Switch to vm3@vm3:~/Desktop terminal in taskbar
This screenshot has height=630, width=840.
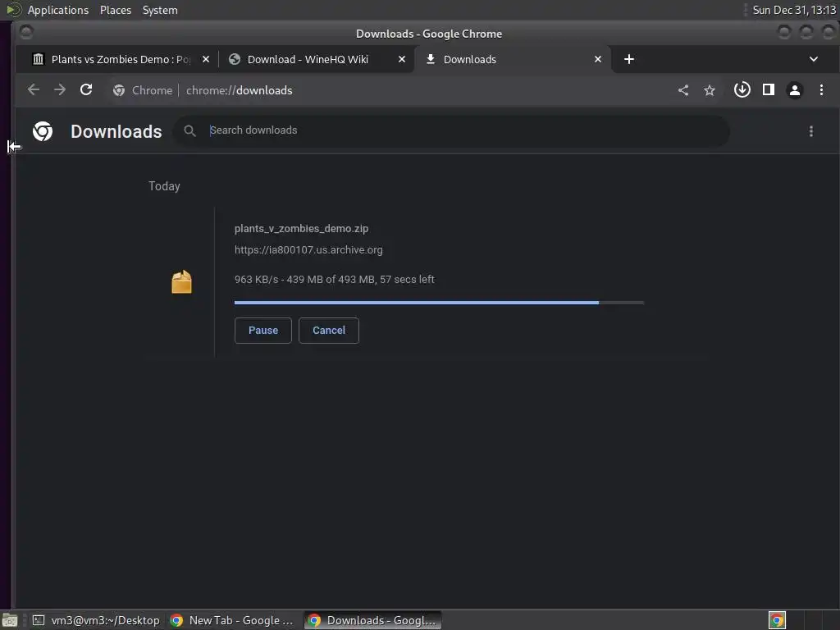(x=97, y=620)
